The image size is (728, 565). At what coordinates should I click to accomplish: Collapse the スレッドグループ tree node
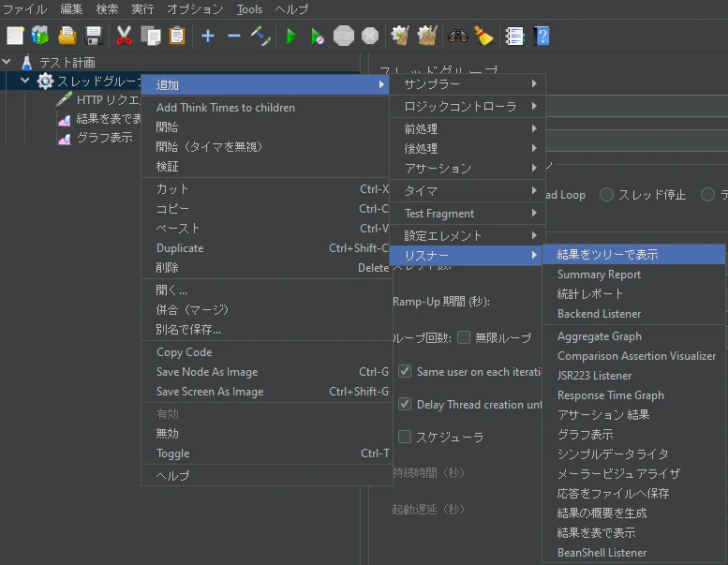24,81
